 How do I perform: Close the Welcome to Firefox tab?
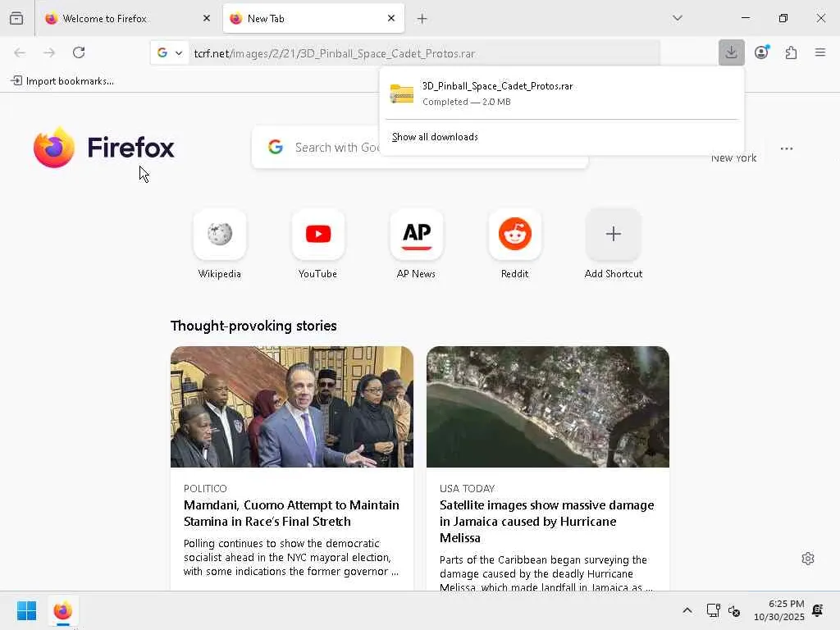coord(207,18)
